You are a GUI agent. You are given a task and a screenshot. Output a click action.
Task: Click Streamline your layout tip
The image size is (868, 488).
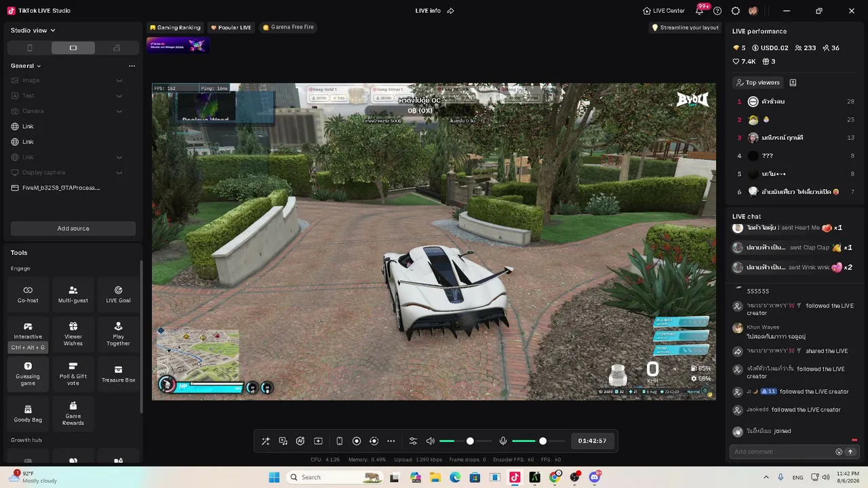pos(685,28)
